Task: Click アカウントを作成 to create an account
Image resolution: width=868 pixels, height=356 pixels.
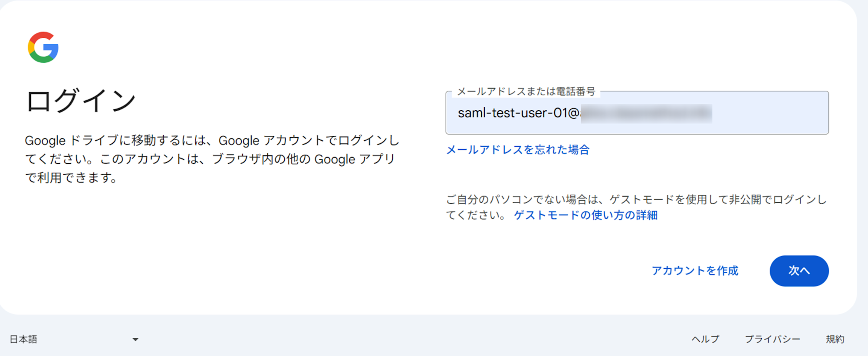Action: 695,271
